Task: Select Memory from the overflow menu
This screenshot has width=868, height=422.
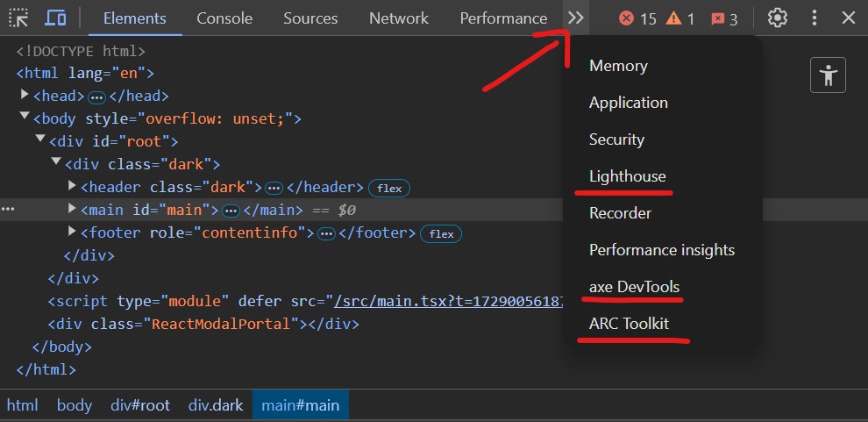Action: coord(618,66)
